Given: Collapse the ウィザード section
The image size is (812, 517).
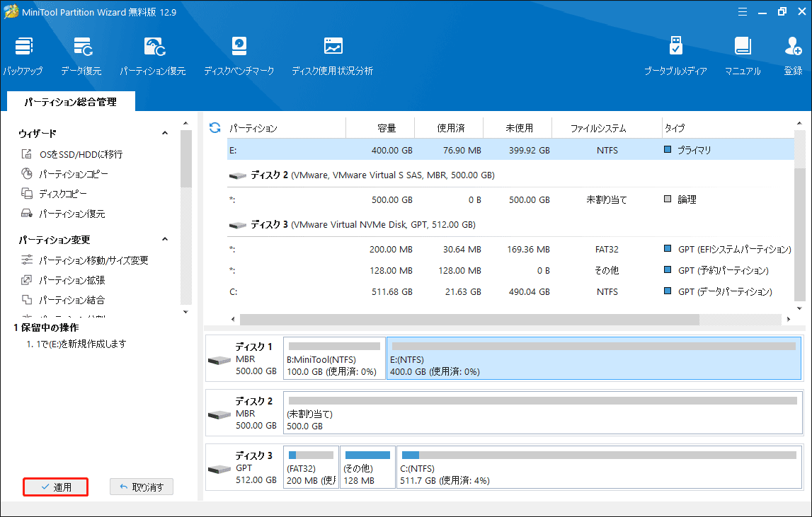Looking at the screenshot, I should (165, 134).
